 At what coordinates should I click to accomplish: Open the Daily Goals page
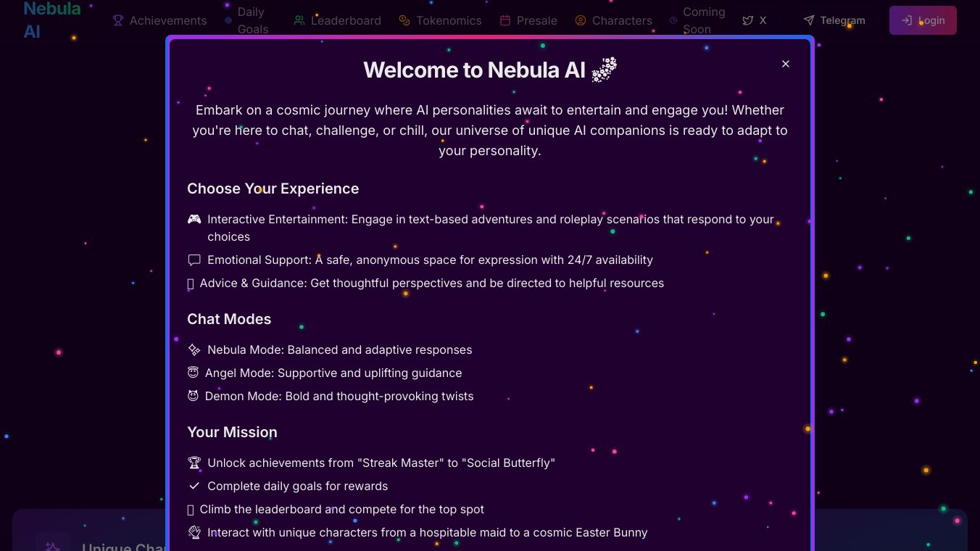[x=252, y=20]
